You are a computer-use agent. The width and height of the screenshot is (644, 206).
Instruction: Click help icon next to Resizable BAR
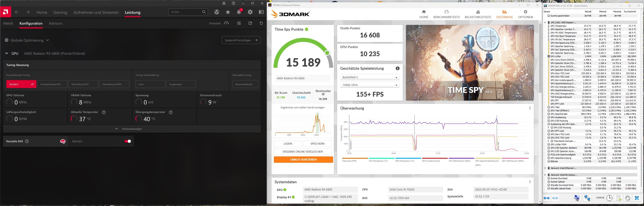coord(27,141)
